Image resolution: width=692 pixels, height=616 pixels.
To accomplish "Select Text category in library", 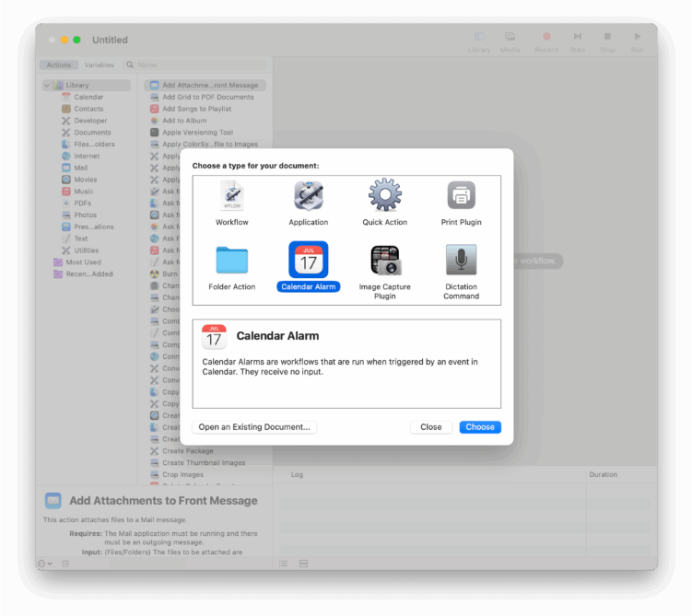I will tap(80, 238).
